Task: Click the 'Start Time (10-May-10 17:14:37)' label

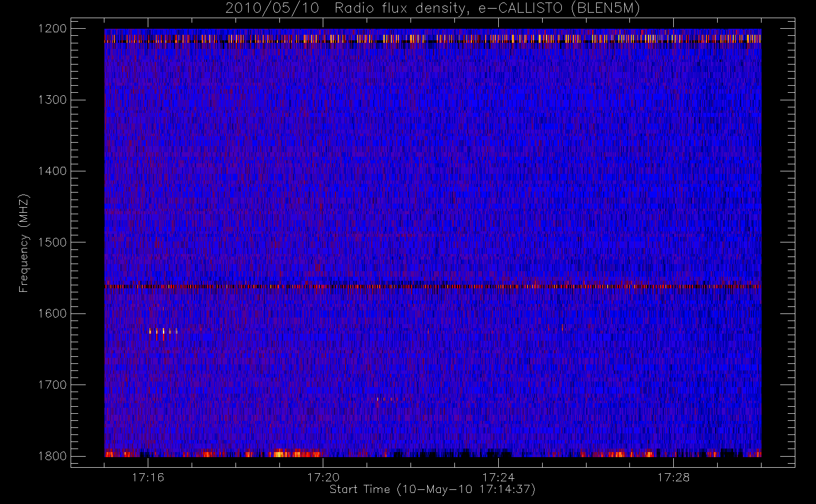Action: 432,489
